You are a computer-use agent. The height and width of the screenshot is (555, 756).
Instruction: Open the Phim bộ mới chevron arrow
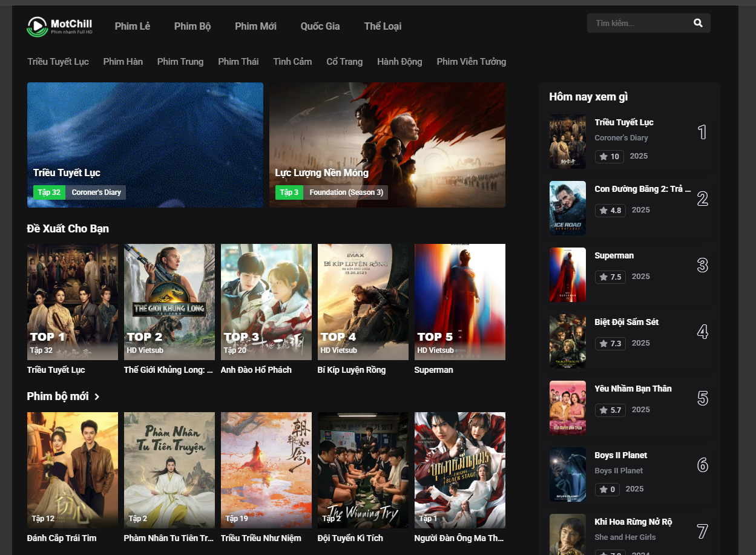97,396
